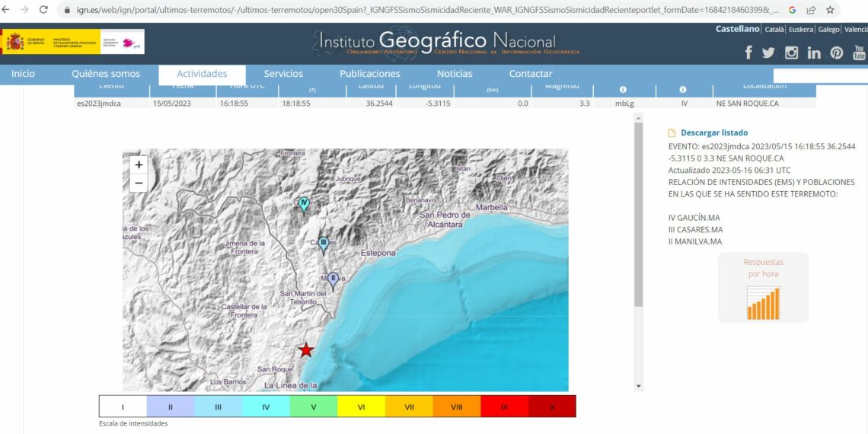Open the IGN LinkedIn page
This screenshot has width=868, height=434.
tap(814, 53)
